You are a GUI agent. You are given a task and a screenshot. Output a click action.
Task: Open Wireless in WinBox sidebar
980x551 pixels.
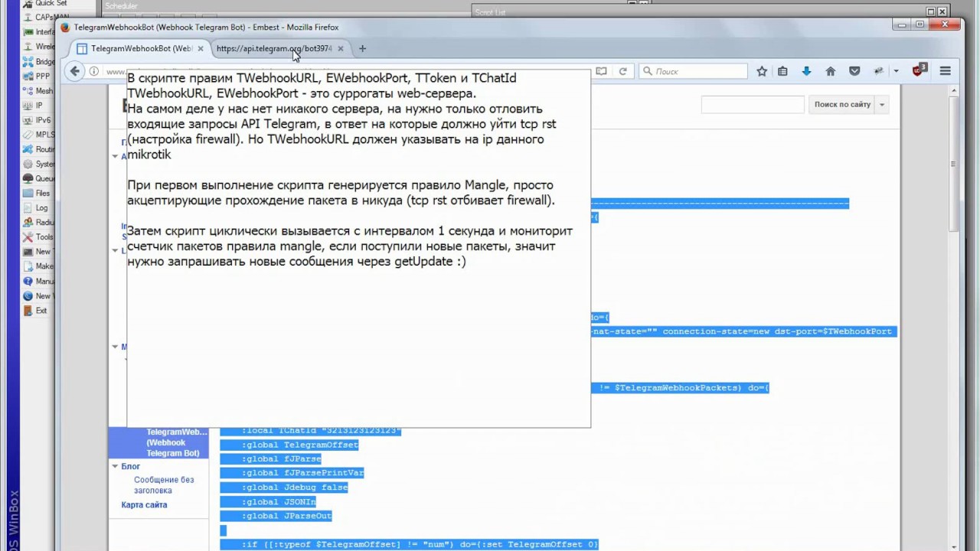click(x=38, y=47)
